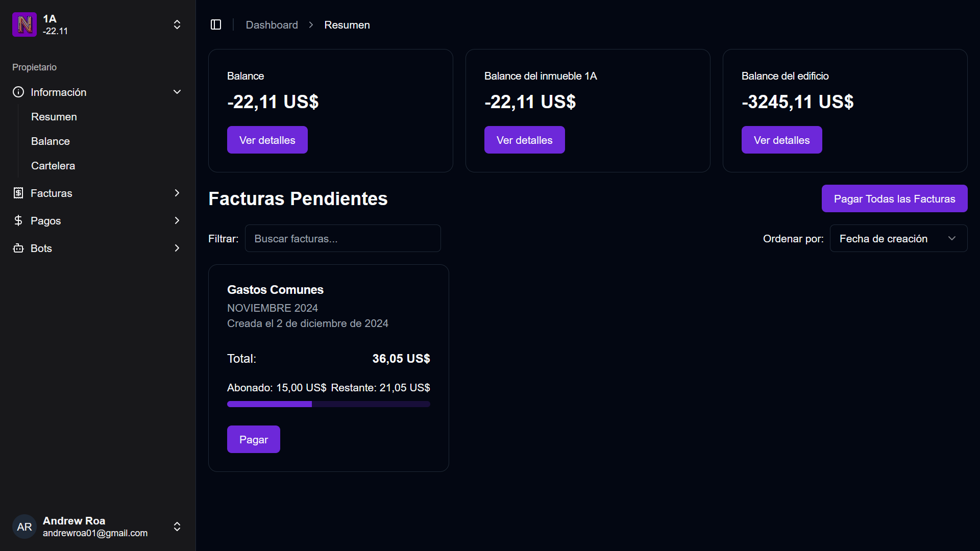The width and height of the screenshot is (980, 551).
Task: Click the 36,05 US$ total amount
Action: pyautogui.click(x=401, y=359)
